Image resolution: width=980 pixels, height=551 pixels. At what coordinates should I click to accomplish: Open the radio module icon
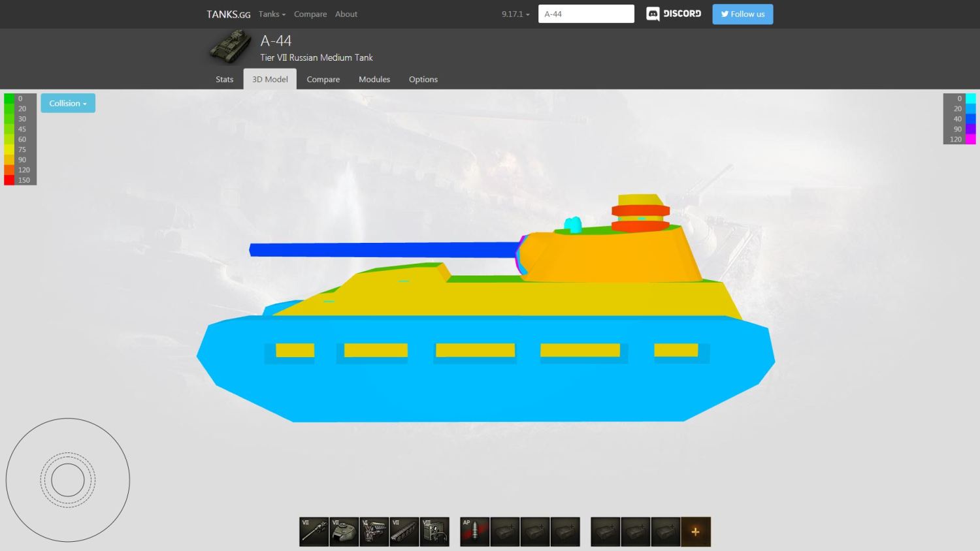tap(434, 531)
